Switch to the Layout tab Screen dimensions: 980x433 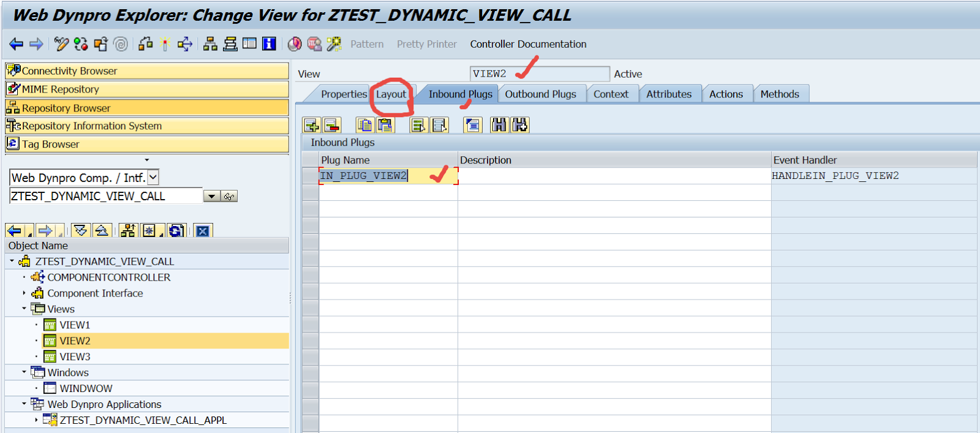[x=391, y=94]
